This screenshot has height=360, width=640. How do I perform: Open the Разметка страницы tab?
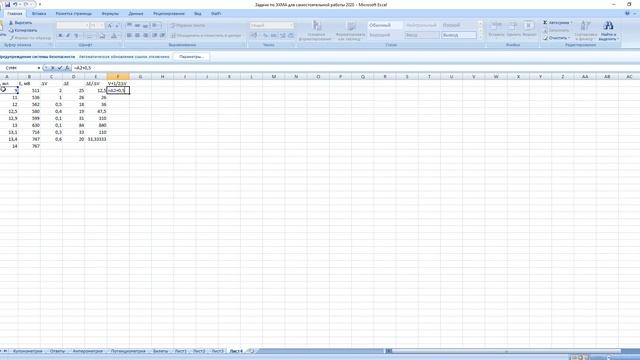pyautogui.click(x=74, y=13)
